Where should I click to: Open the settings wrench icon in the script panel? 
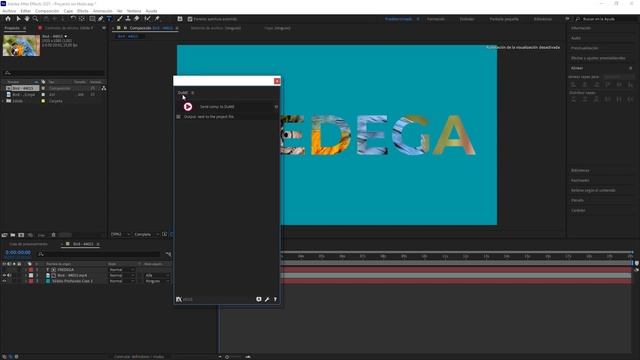(x=267, y=299)
